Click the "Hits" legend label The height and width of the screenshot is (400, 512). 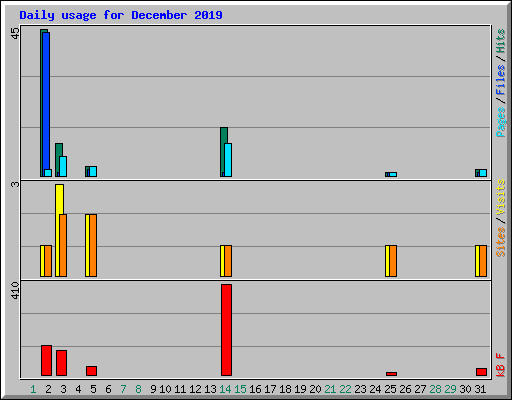pos(500,41)
